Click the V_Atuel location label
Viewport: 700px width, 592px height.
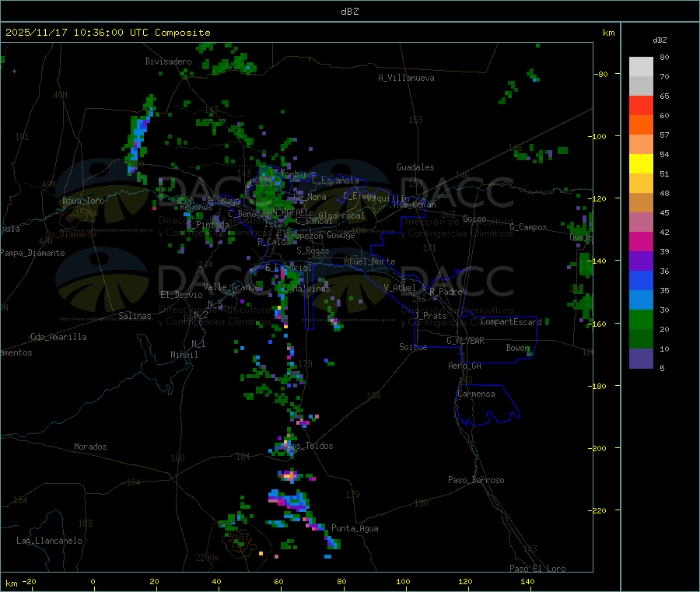pyautogui.click(x=400, y=288)
